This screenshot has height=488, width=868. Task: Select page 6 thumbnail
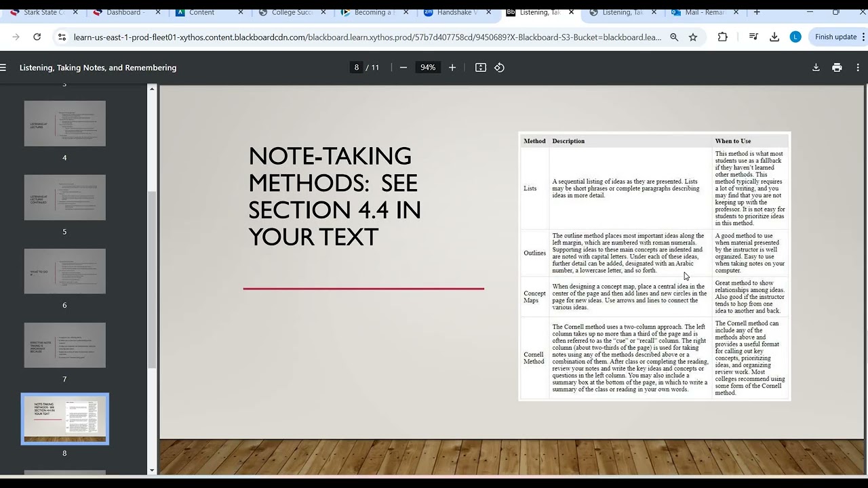65,271
